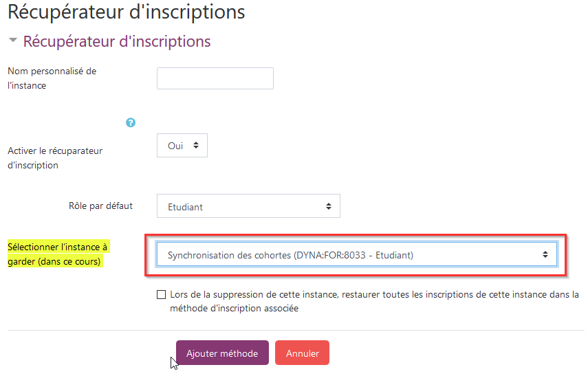Click the horizontal divider above the buttons
588x376 pixels.
[x=296, y=330]
